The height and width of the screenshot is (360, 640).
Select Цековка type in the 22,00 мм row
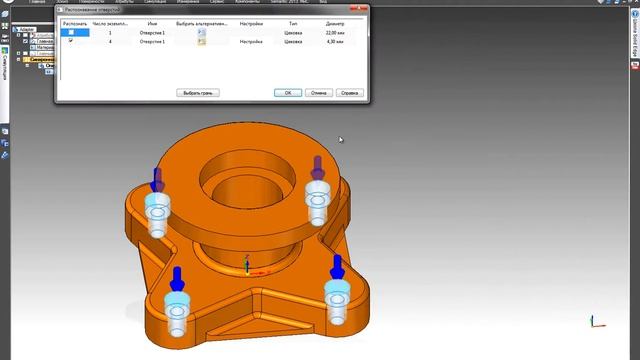tap(293, 33)
